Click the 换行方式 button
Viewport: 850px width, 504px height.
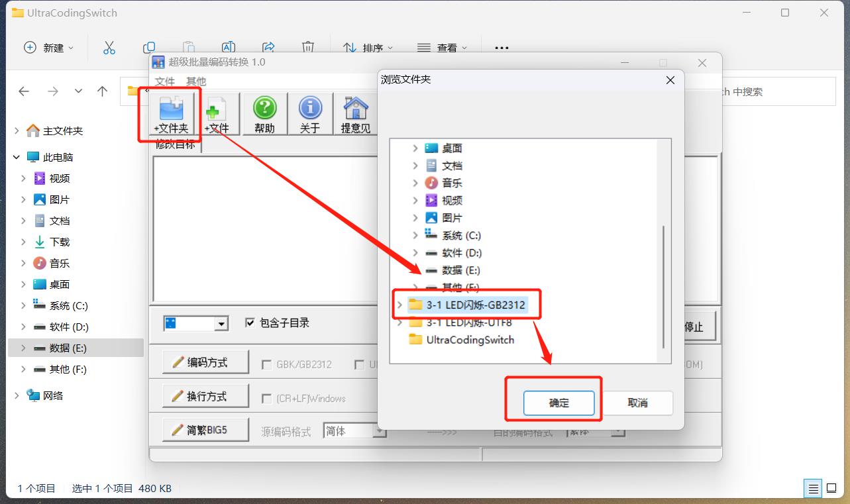click(x=206, y=396)
